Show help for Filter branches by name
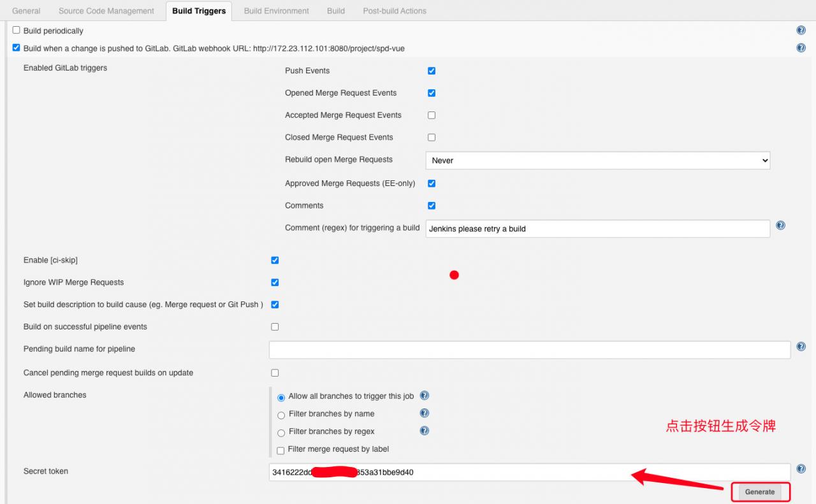Screen dimensions: 816x504 pos(425,414)
